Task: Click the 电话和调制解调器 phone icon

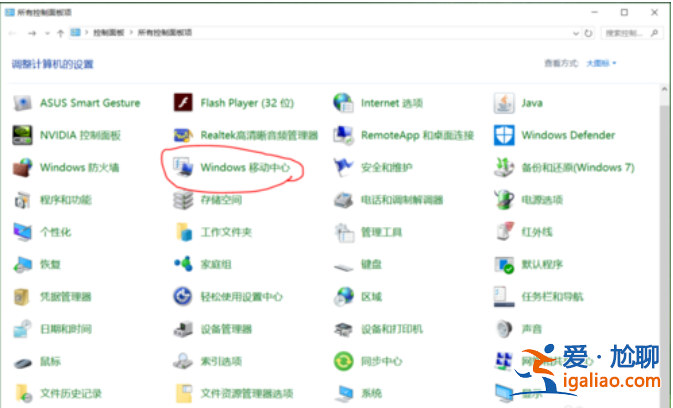Action: (343, 200)
